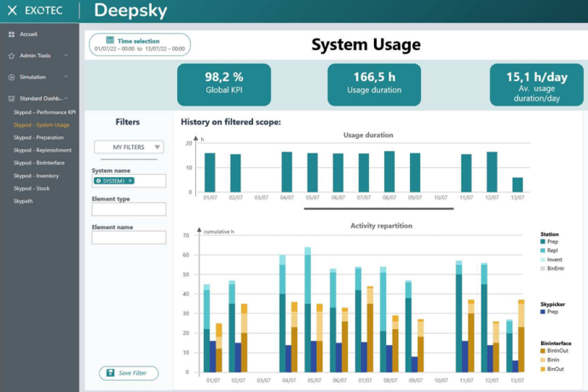Screen dimensions: 588x392
Task: Select Skypod - System Usage dashboard
Action: [x=42, y=125]
